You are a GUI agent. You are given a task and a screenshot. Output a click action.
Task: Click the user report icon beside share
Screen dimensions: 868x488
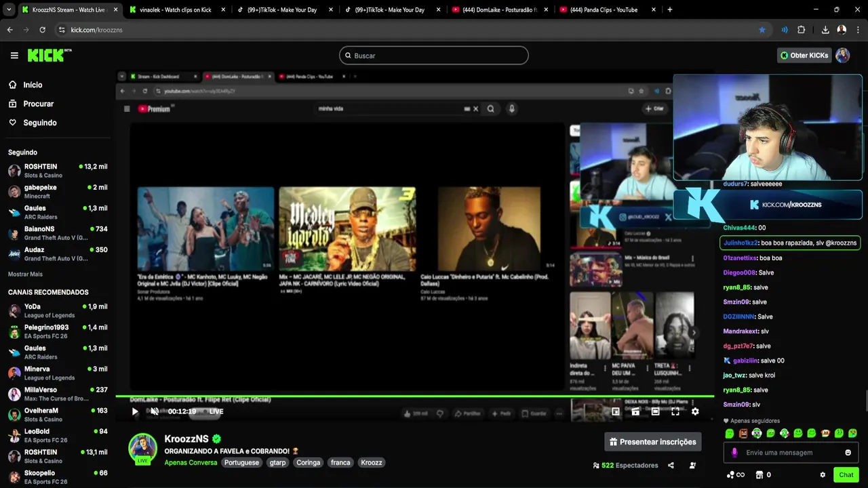tap(692, 466)
